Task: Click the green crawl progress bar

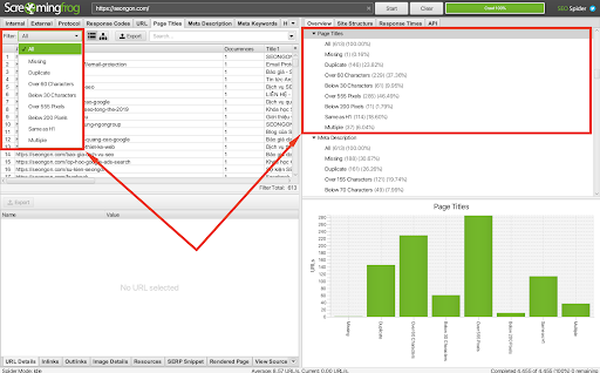Action: point(495,8)
